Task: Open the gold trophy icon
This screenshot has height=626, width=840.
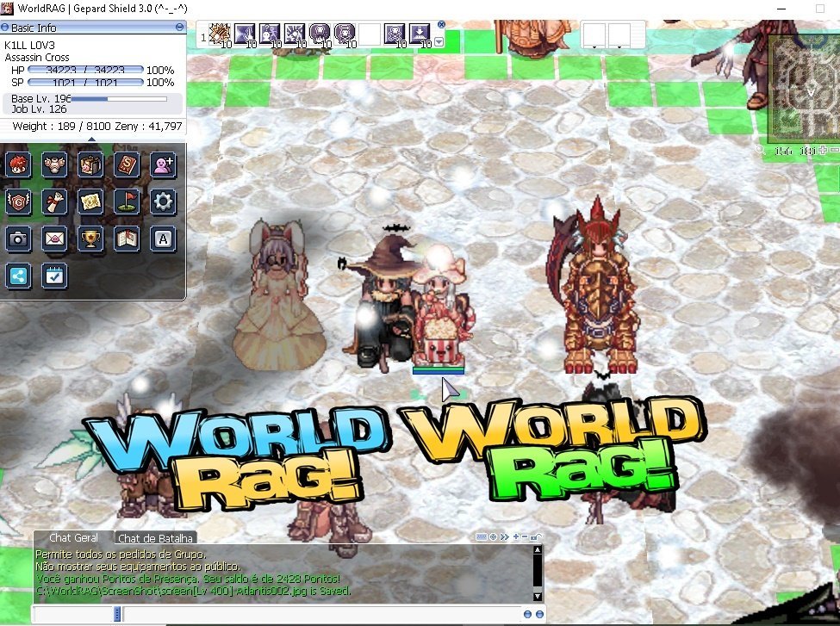Action: point(90,239)
